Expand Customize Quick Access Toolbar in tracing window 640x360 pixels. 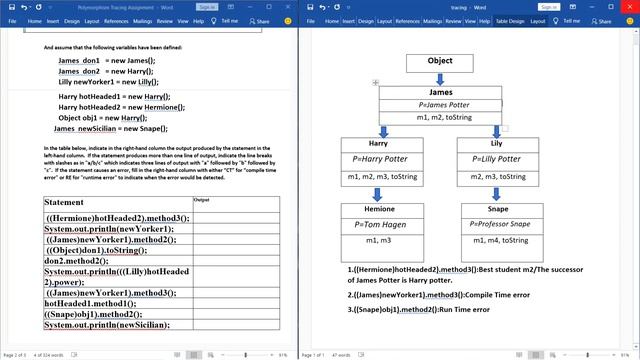click(349, 7)
